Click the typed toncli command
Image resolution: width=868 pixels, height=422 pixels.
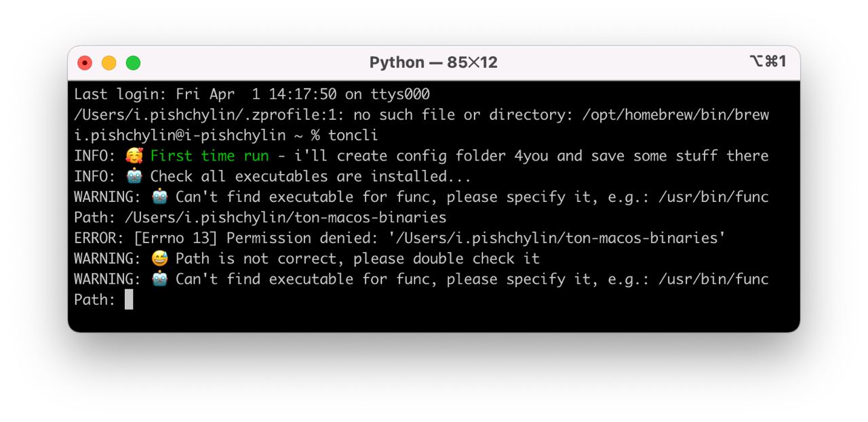click(x=353, y=135)
